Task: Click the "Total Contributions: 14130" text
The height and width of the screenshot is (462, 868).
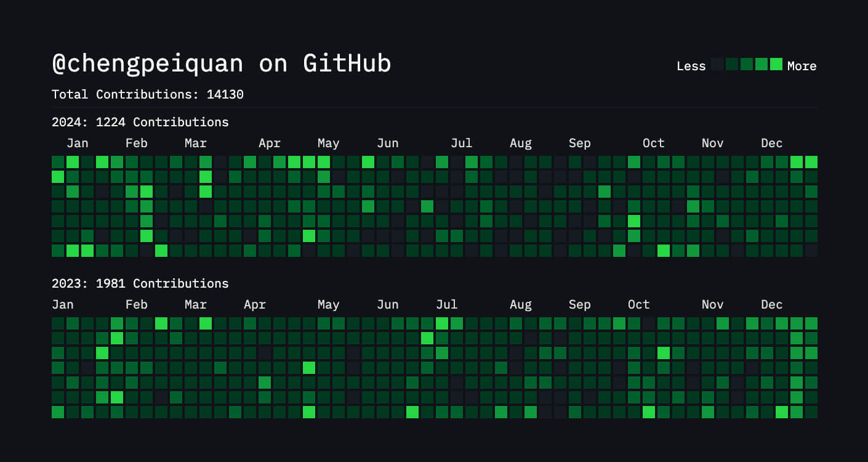Action: click(x=148, y=94)
